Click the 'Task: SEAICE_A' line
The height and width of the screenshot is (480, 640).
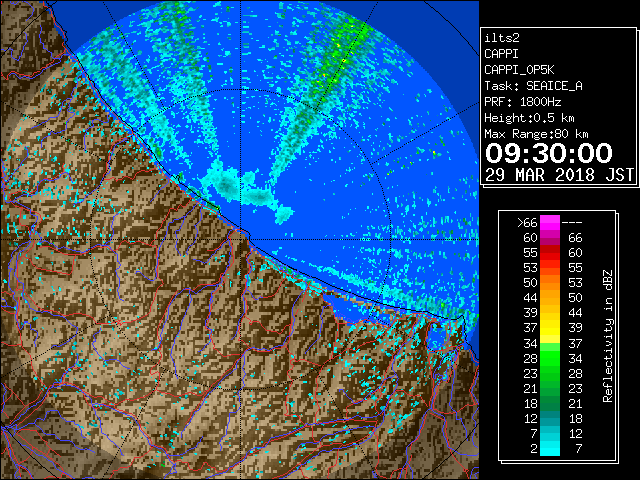tap(533, 86)
